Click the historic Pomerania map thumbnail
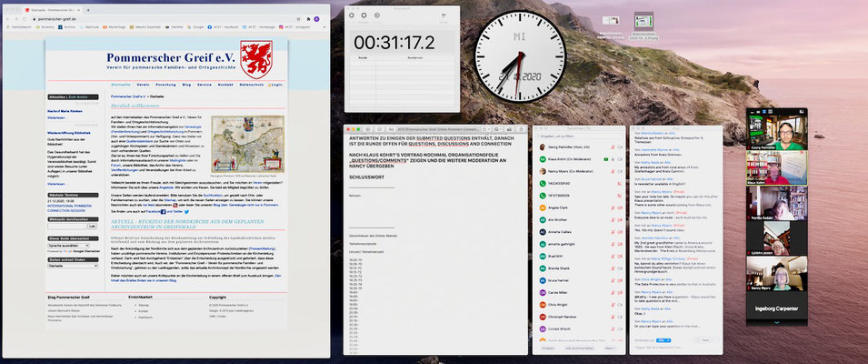Viewport: 868px width, 364px height. (247, 144)
